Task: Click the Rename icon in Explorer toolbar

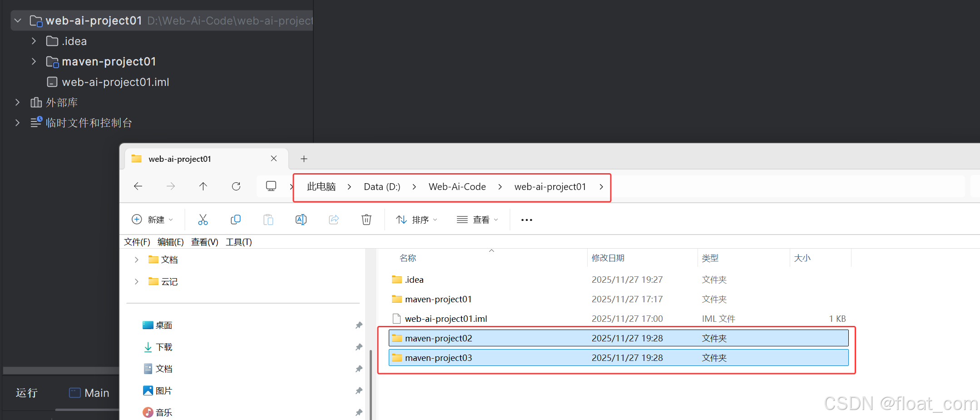Action: pyautogui.click(x=301, y=220)
